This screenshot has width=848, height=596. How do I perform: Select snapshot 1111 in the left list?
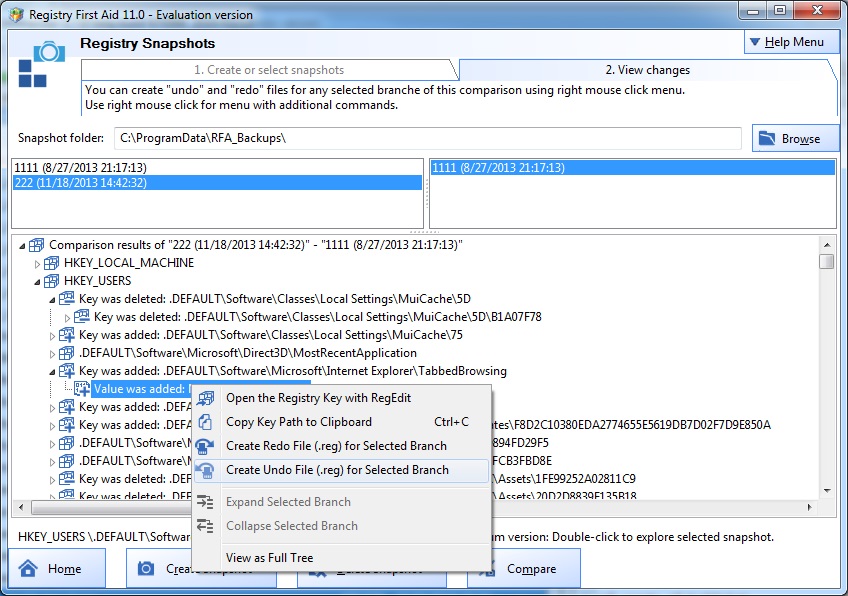[x=217, y=168]
